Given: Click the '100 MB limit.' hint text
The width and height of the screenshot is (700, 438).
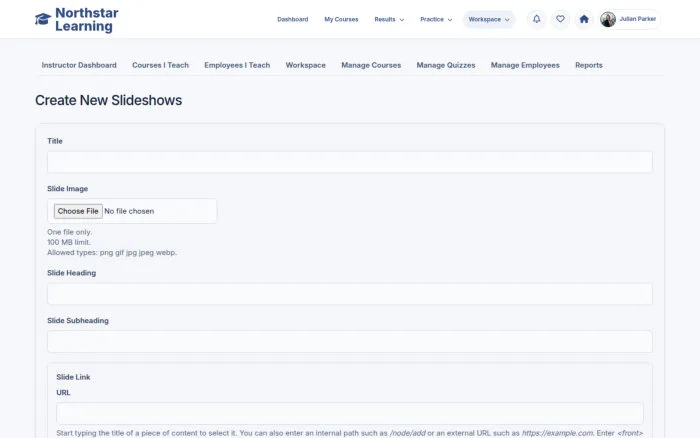Looking at the screenshot, I should coord(69,242).
